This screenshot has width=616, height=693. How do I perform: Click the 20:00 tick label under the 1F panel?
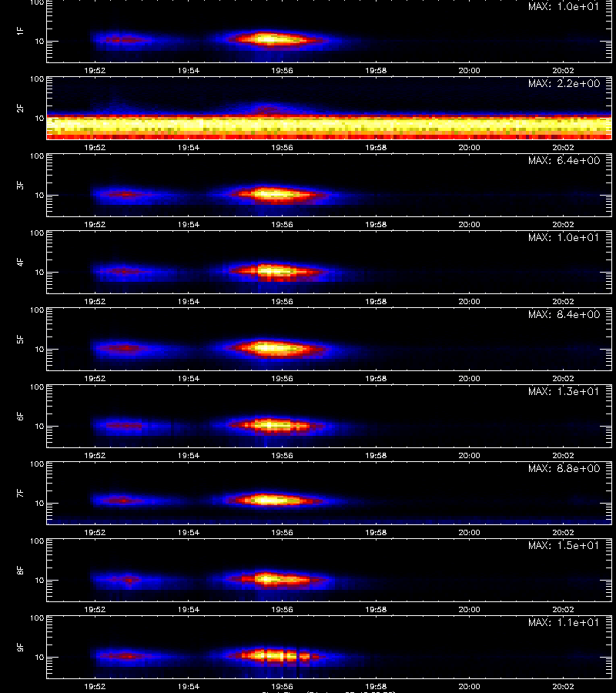pyautogui.click(x=469, y=71)
